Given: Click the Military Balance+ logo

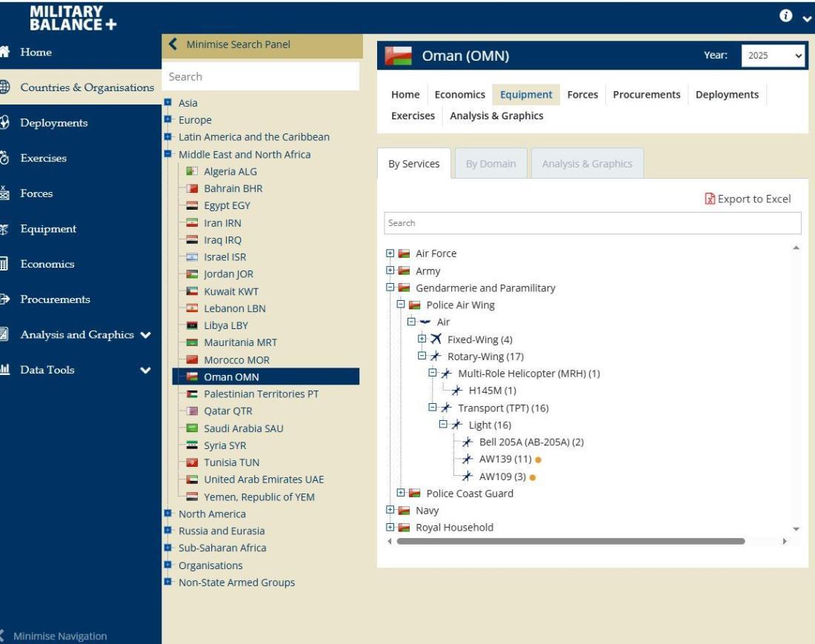Looking at the screenshot, I should tap(73, 19).
